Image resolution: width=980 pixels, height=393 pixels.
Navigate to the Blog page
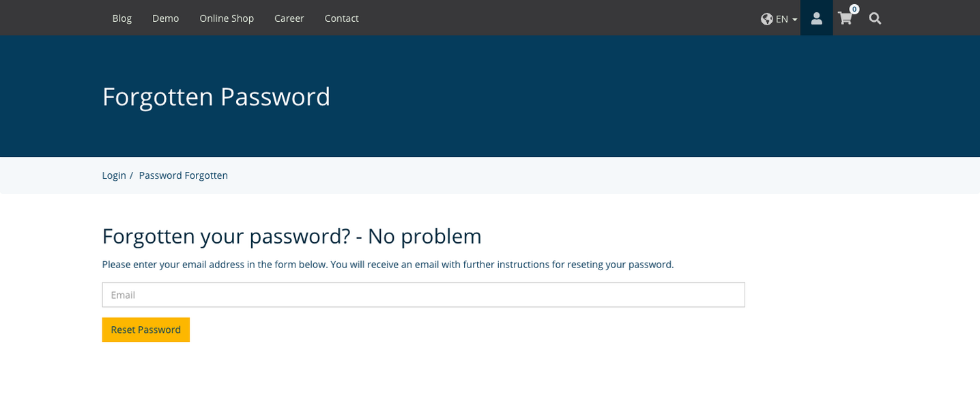(x=121, y=18)
